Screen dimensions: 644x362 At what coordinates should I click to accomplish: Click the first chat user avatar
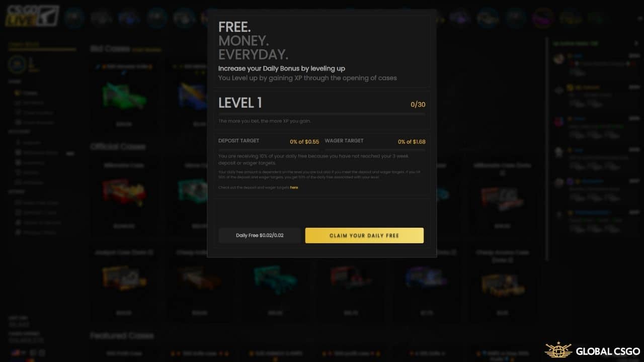[558, 59]
